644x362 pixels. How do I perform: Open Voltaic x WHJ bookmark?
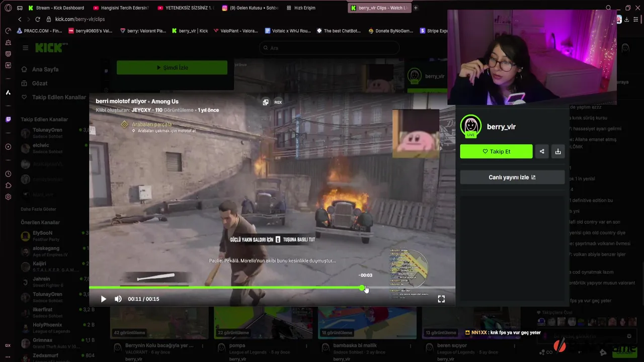coord(288,31)
